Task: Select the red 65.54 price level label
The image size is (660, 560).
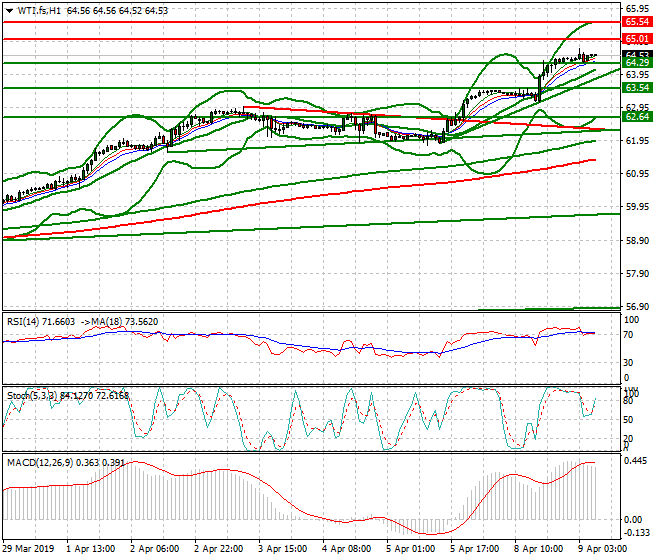Action: click(637, 22)
